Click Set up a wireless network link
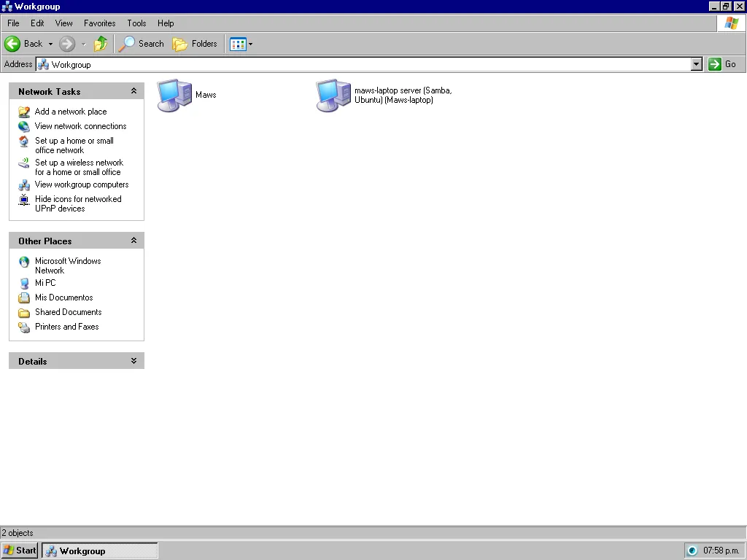The width and height of the screenshot is (747, 560). [79, 167]
